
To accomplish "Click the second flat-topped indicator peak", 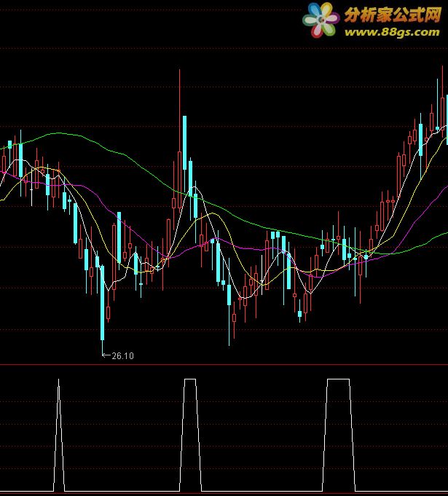I will click(x=190, y=435).
